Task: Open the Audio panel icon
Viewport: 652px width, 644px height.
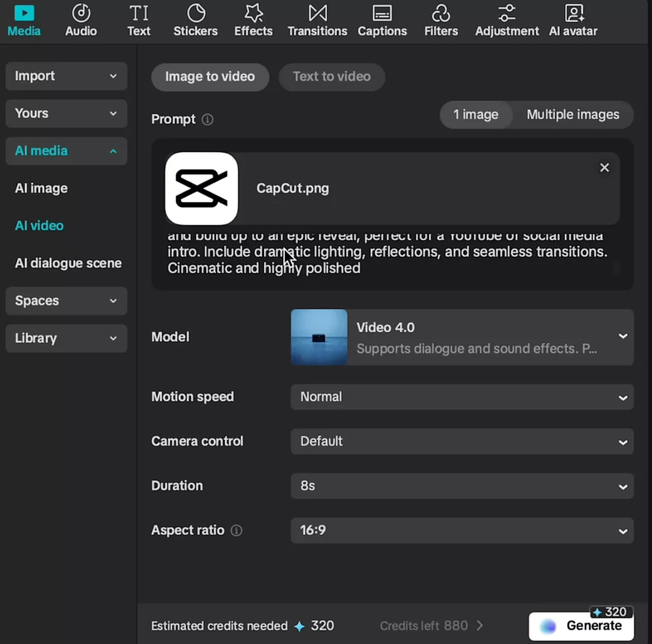Action: coord(81,13)
